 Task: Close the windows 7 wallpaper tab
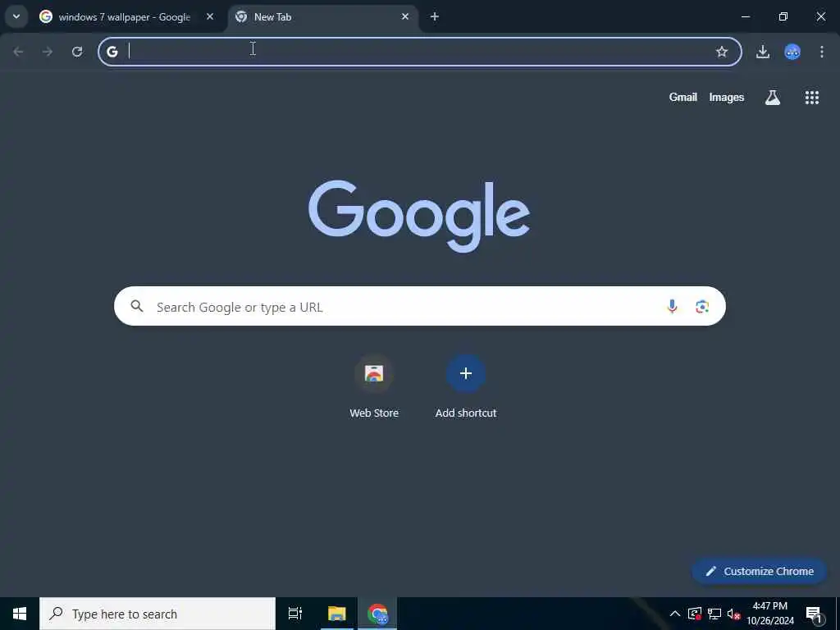(210, 16)
